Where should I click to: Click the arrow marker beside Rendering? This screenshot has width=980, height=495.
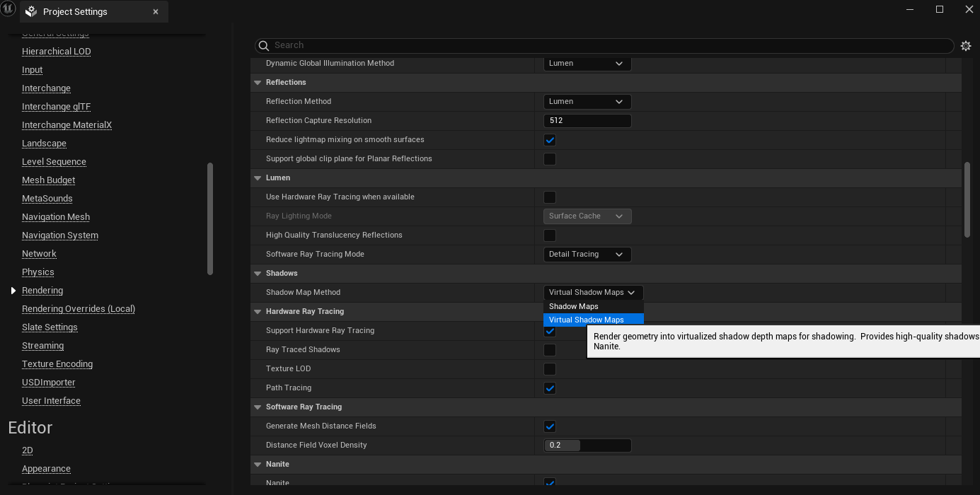click(13, 291)
